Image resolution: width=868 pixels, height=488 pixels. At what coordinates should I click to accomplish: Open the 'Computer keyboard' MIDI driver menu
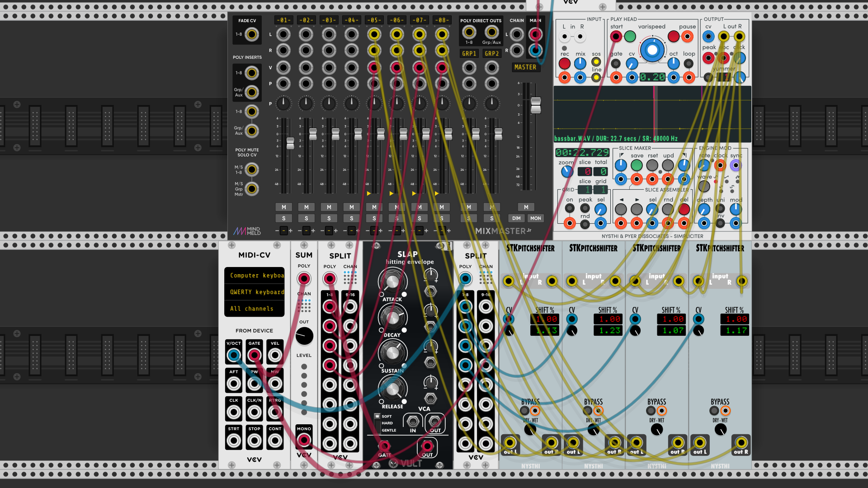pyautogui.click(x=255, y=275)
